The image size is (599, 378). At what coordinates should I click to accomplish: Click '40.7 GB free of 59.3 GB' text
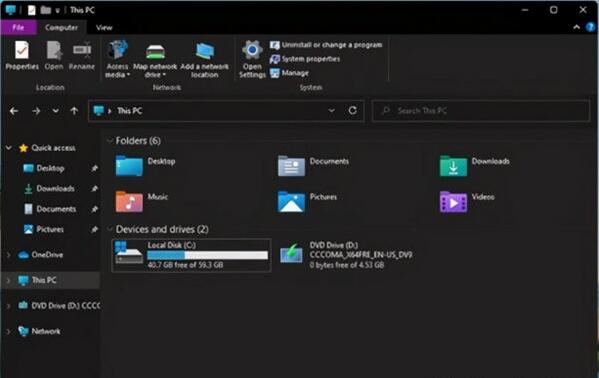185,265
